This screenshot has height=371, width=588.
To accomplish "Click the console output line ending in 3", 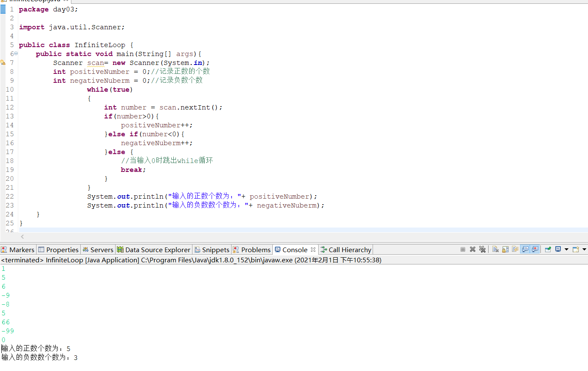I will [x=40, y=357].
